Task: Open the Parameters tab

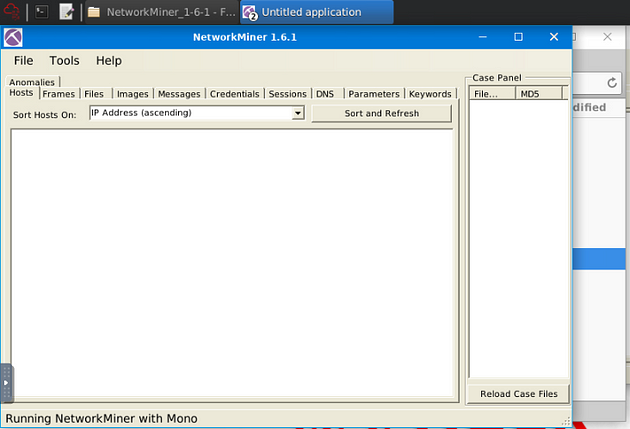Action: click(x=374, y=94)
